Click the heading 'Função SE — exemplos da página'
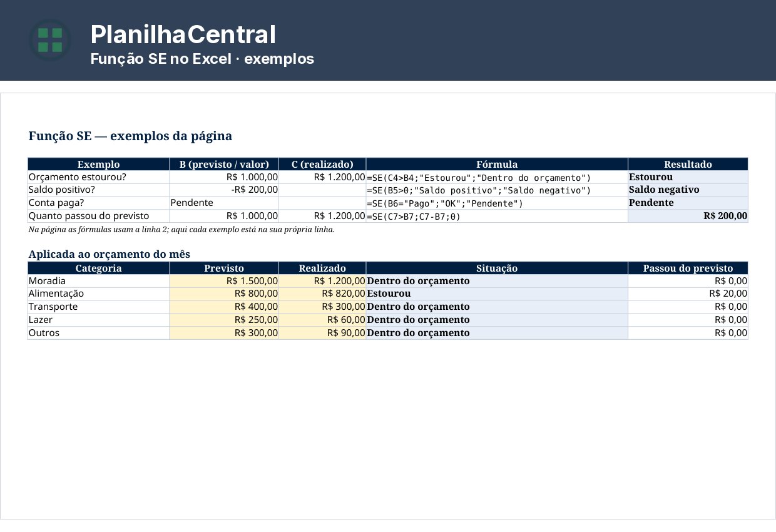This screenshot has height=532, width=776. [130, 136]
